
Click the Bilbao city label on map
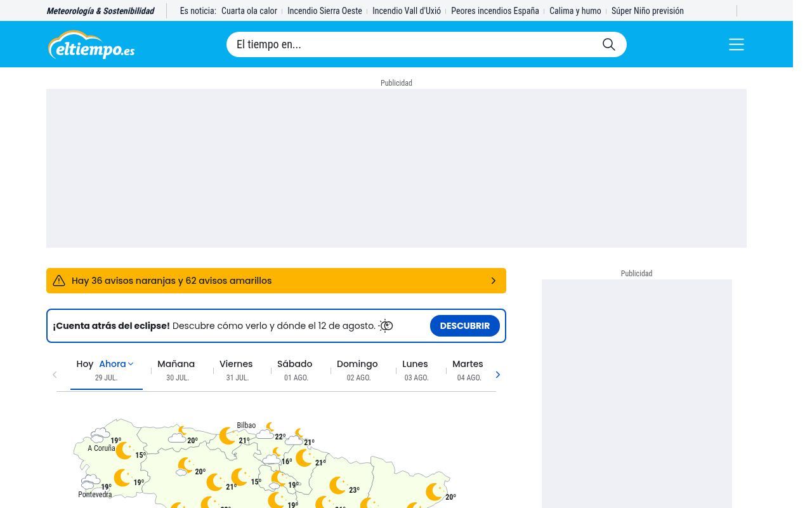point(246,425)
